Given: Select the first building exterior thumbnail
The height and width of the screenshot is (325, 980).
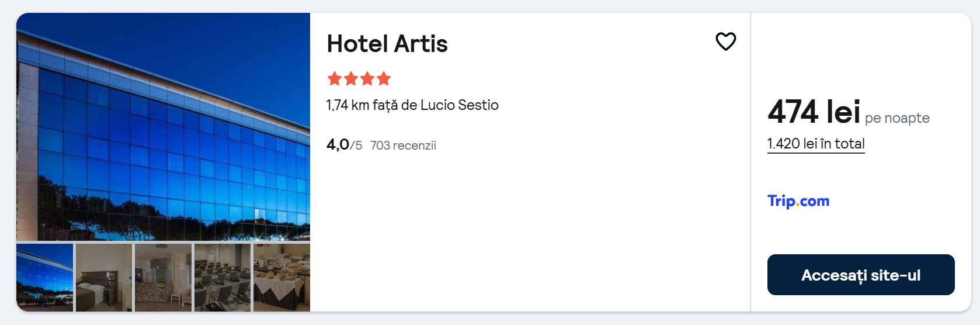Looking at the screenshot, I should click(x=45, y=277).
